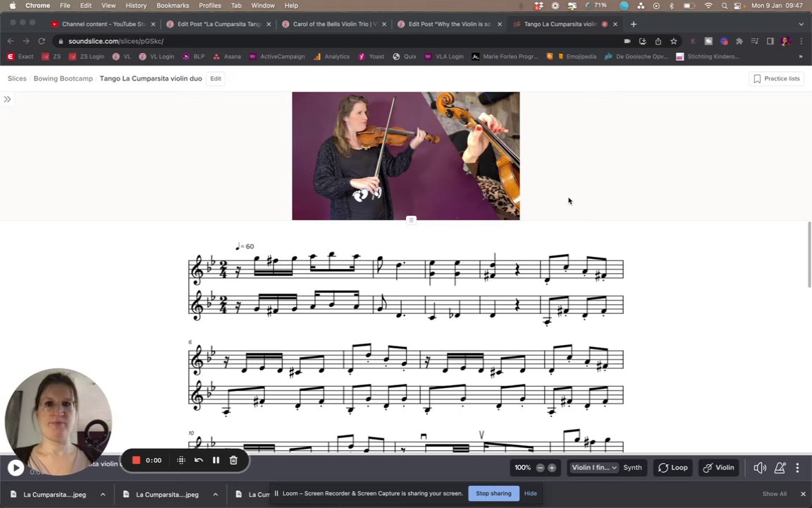
Task: Click the violin duo video thumbnail
Action: (x=406, y=156)
